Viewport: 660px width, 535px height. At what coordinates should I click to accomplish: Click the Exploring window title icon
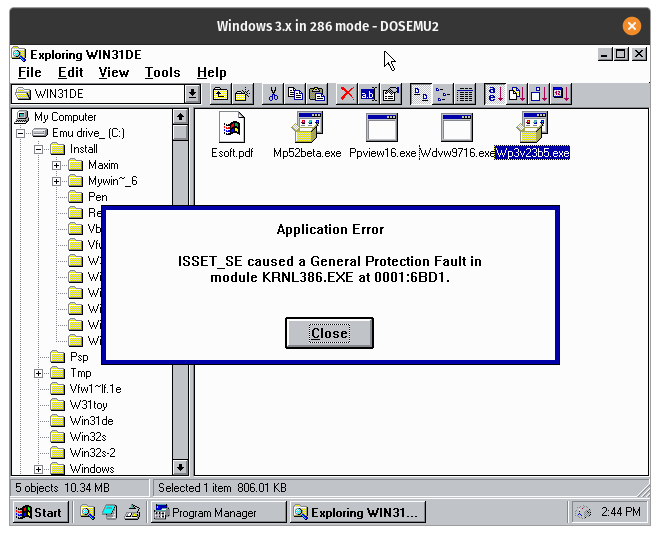19,55
